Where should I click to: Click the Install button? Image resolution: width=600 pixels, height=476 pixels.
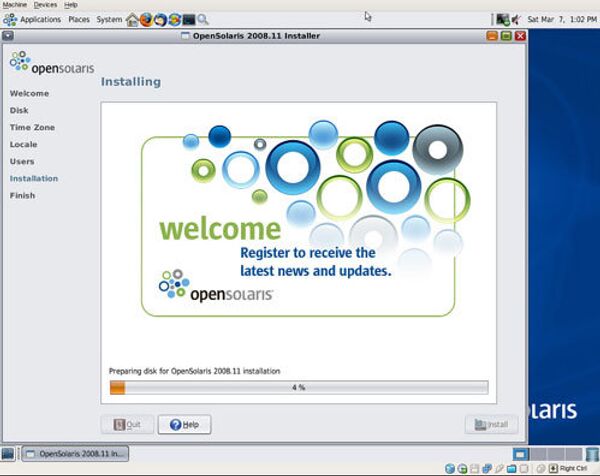(x=491, y=424)
